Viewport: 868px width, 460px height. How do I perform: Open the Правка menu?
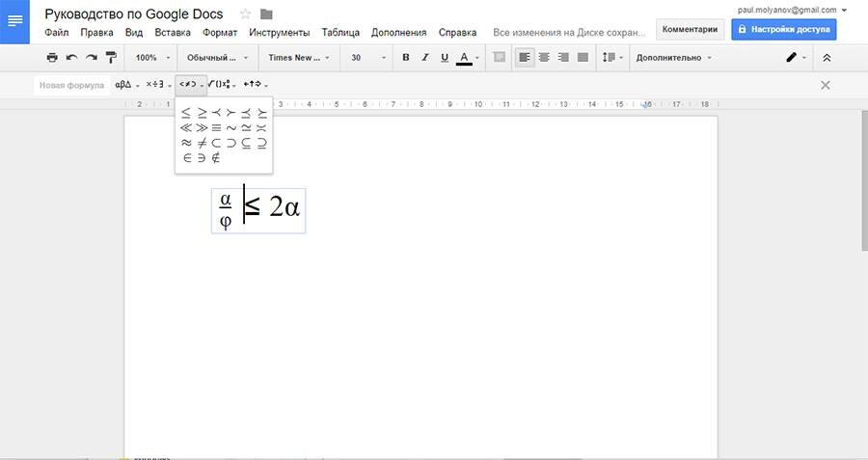[x=96, y=32]
